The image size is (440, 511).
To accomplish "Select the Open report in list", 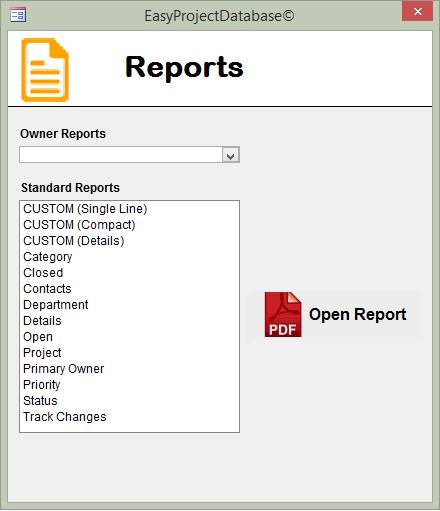I will [x=129, y=337].
